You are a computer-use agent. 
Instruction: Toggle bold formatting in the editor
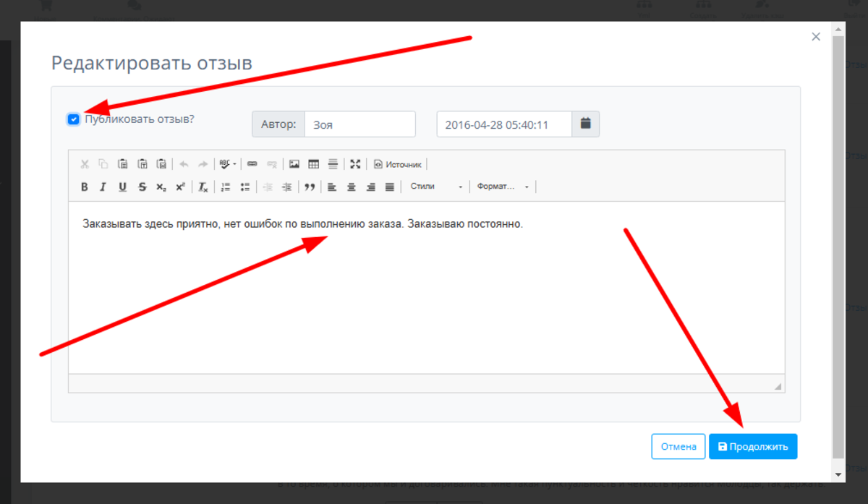point(85,187)
